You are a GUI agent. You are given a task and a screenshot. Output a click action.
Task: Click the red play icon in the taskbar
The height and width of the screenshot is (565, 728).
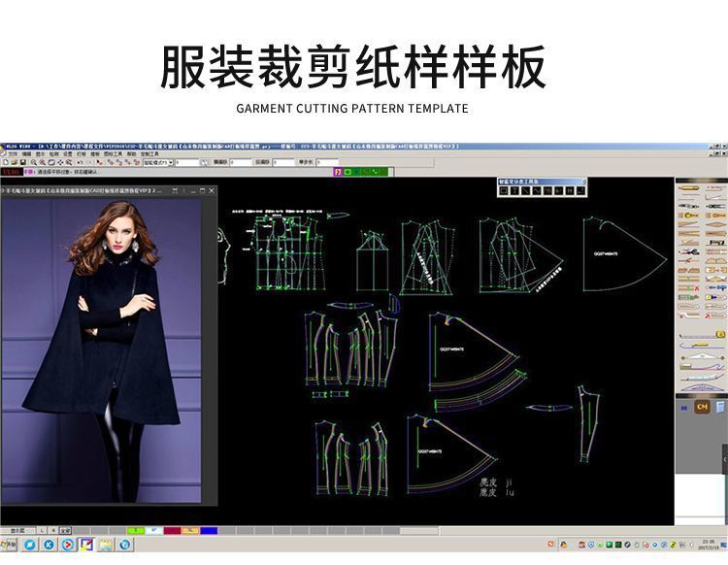pyautogui.click(x=68, y=545)
